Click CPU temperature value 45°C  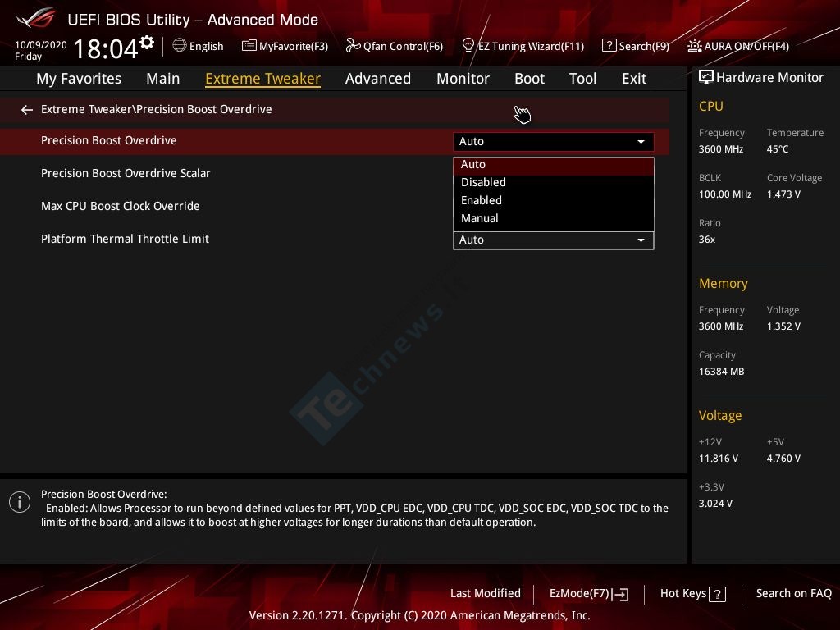pos(778,149)
